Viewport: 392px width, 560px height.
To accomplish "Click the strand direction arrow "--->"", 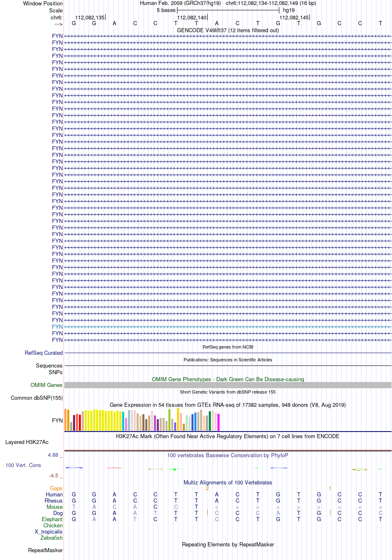I will (x=58, y=24).
